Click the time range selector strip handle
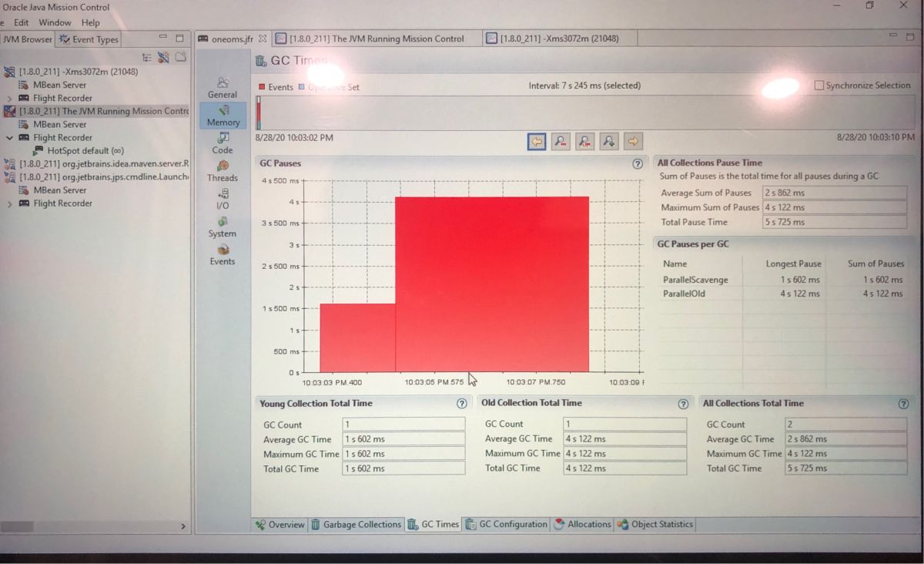This screenshot has width=924, height=564. pyautogui.click(x=259, y=112)
